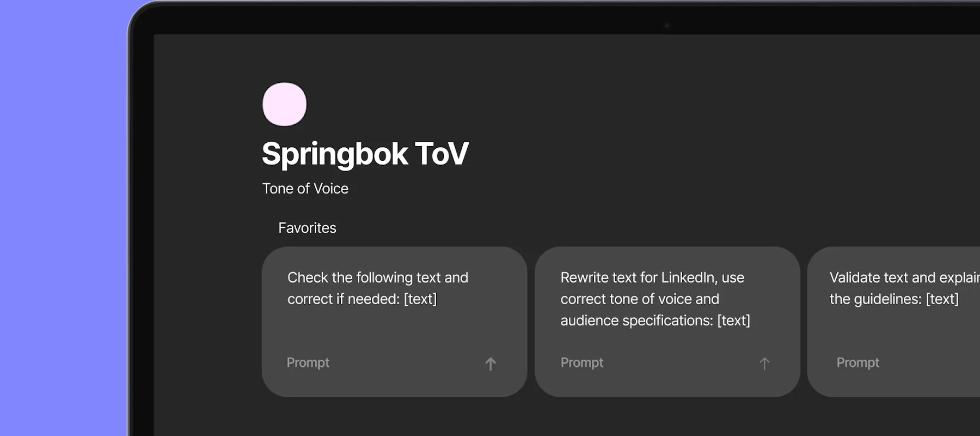Open the 'Validate text and explain' favorite card

coord(894,322)
